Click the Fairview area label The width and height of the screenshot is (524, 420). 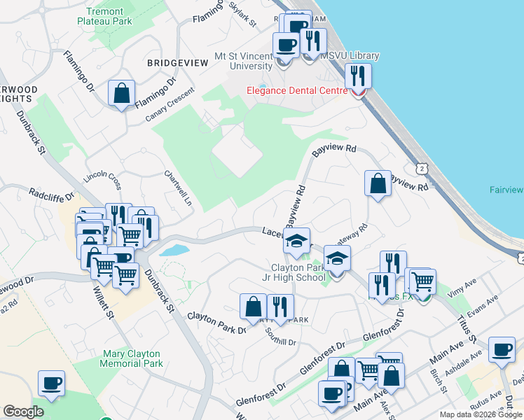pos(506,190)
